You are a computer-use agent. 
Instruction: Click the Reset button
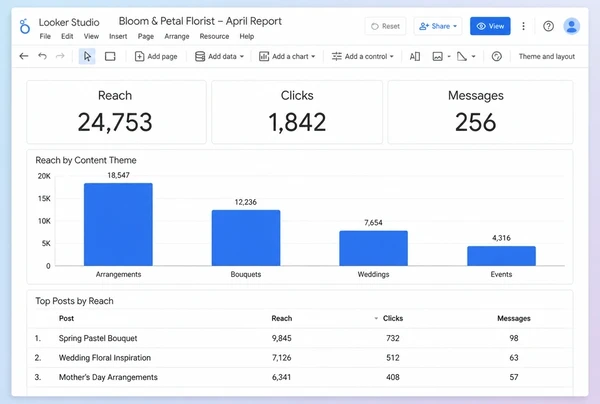click(385, 26)
